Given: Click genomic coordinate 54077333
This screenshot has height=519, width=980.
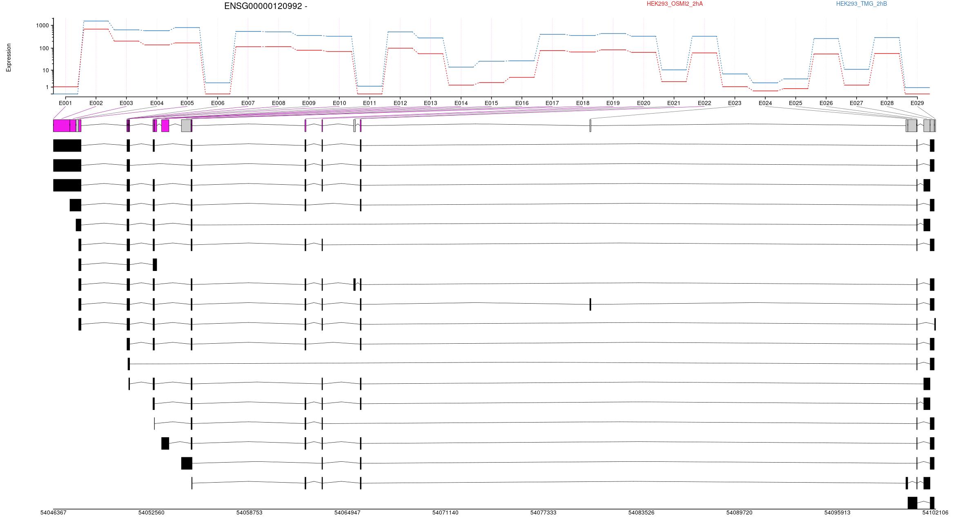Looking at the screenshot, I should pos(543,512).
